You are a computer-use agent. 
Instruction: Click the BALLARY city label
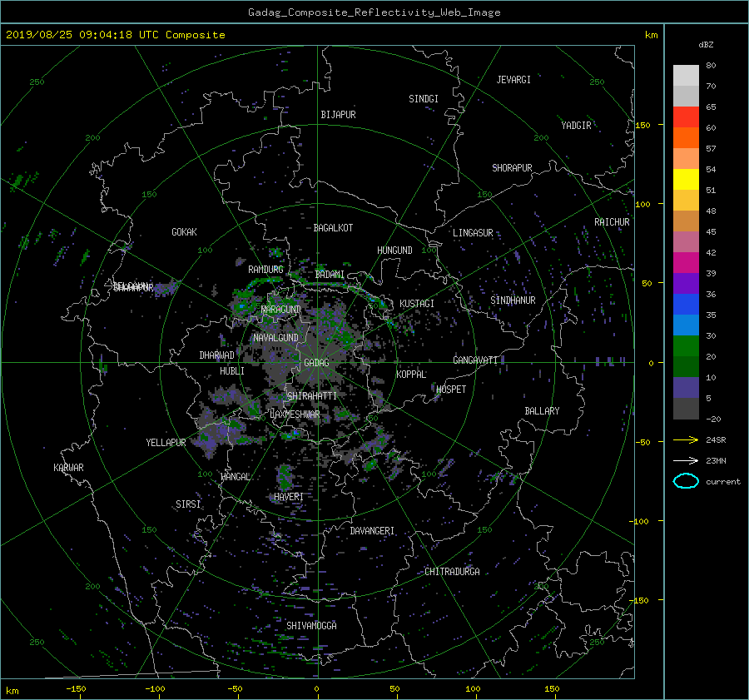pyautogui.click(x=542, y=411)
